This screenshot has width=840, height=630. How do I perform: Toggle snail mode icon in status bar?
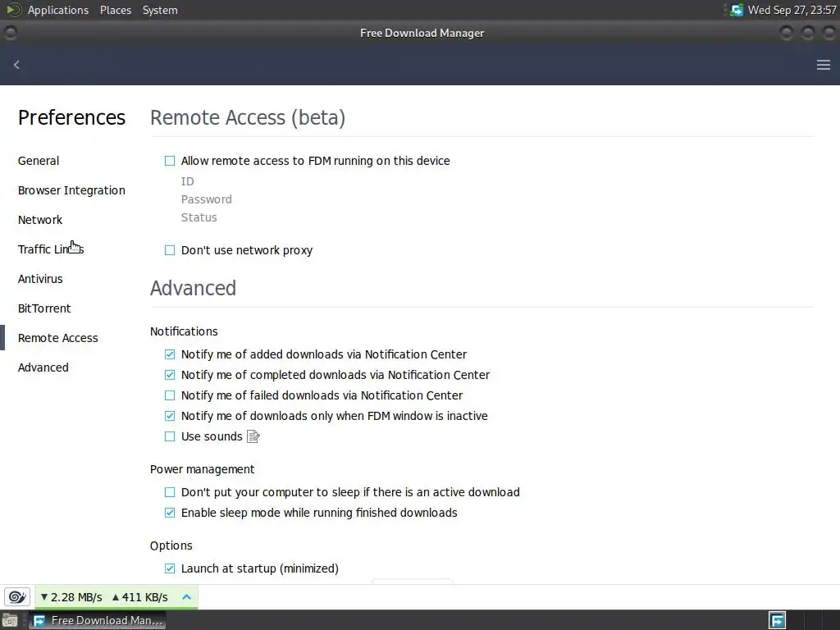click(x=16, y=597)
